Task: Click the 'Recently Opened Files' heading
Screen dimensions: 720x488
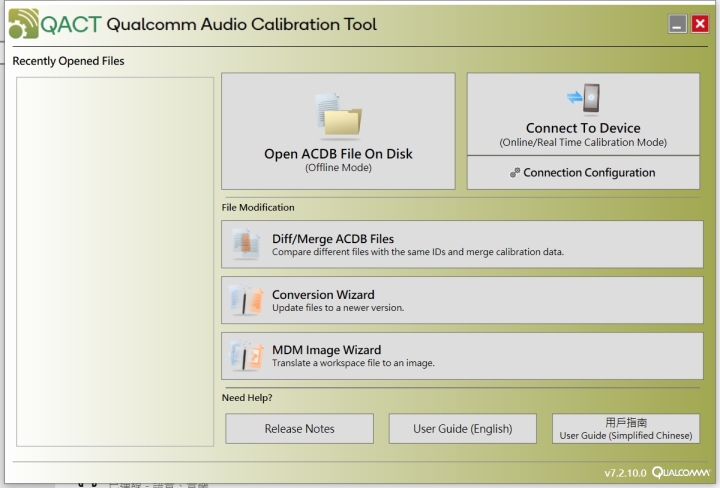Action: click(68, 61)
